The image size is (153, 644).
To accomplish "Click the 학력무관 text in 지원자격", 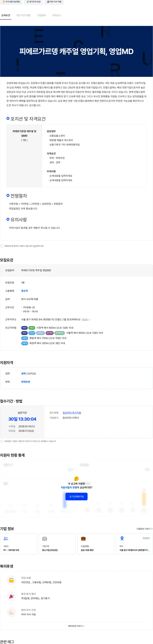I will [25, 382].
